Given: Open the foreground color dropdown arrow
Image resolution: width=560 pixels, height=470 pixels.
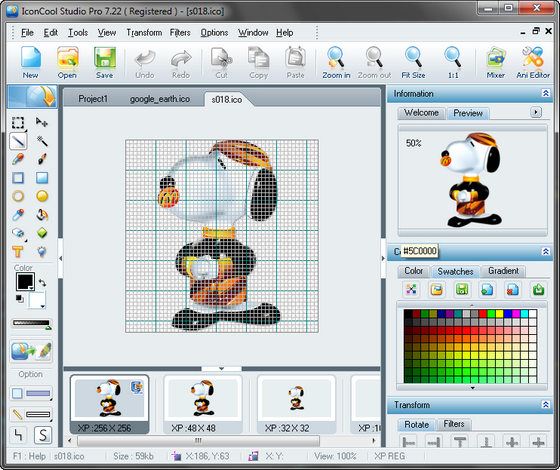Looking at the screenshot, I should click(31, 288).
